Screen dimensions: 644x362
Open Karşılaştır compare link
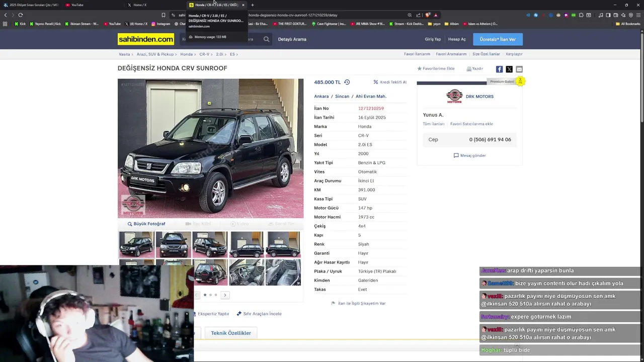(514, 54)
